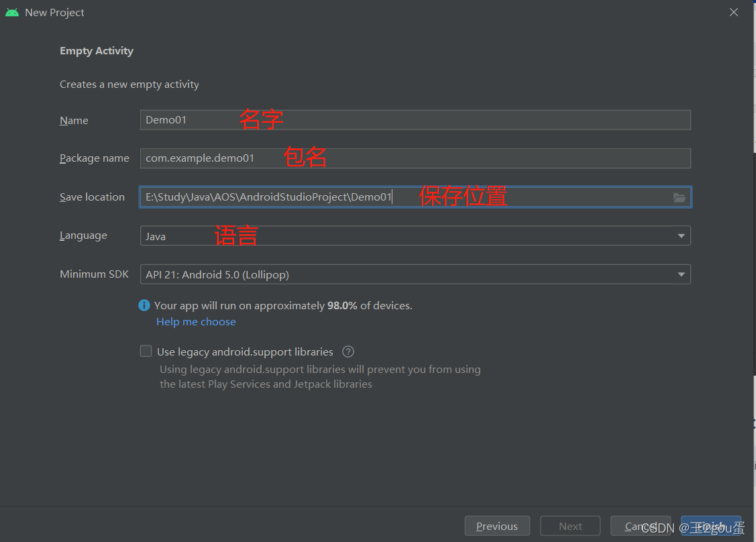Click the Cancel button
This screenshot has height=542, width=756.
640,526
